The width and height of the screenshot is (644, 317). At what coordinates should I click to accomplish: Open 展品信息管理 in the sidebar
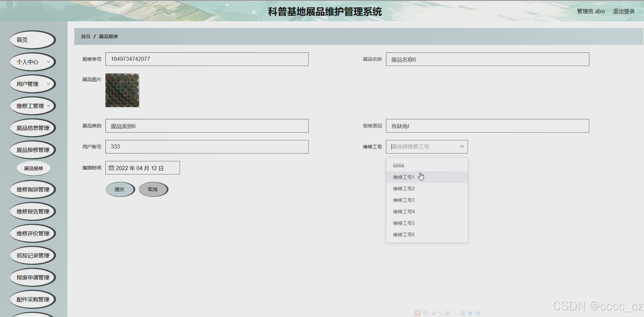click(x=33, y=128)
